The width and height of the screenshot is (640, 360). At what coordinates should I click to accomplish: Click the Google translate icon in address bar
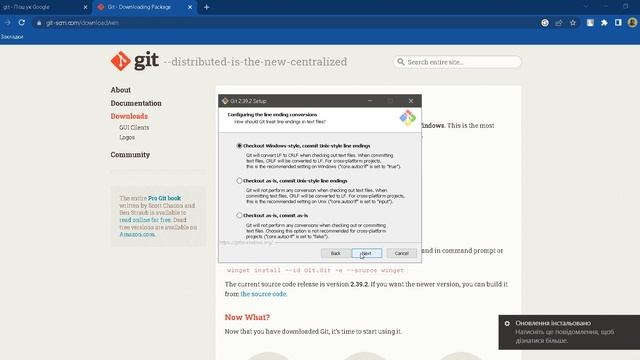click(545, 23)
